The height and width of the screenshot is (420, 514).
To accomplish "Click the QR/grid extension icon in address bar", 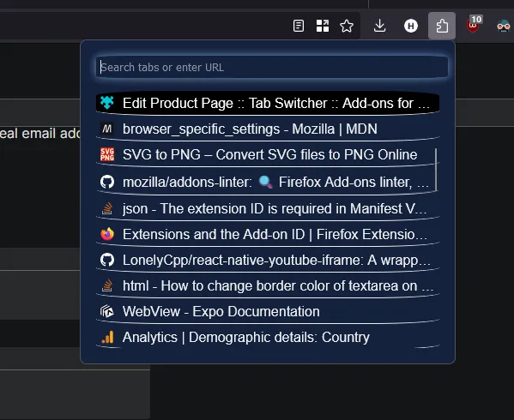I will click(x=323, y=26).
